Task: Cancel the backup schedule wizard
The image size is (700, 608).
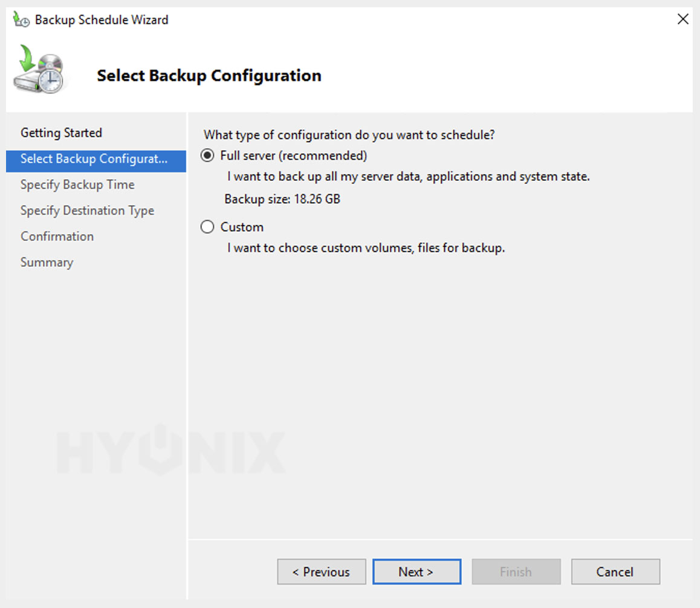Action: pos(615,572)
